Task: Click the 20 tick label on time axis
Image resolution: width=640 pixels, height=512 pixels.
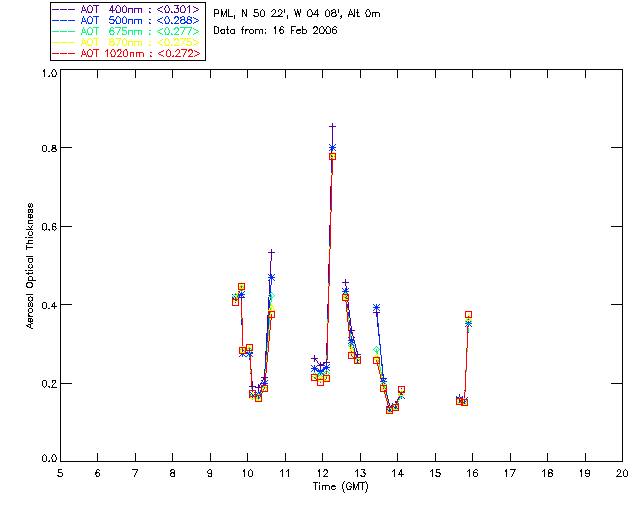Action: point(622,474)
